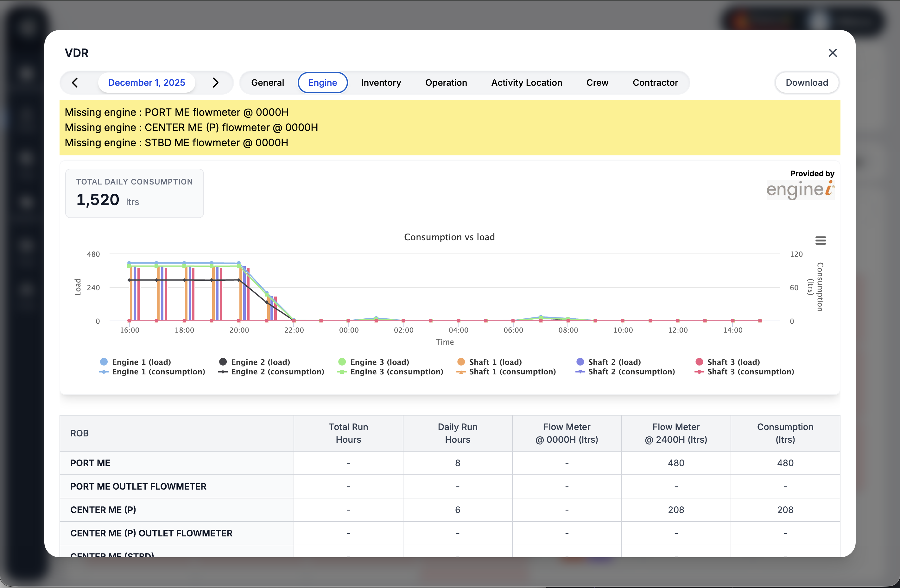
Task: Click the Download button
Action: point(807,82)
